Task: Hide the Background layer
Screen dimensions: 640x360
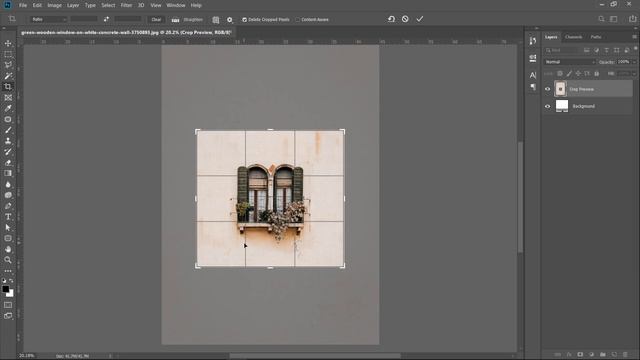Action: (x=547, y=106)
